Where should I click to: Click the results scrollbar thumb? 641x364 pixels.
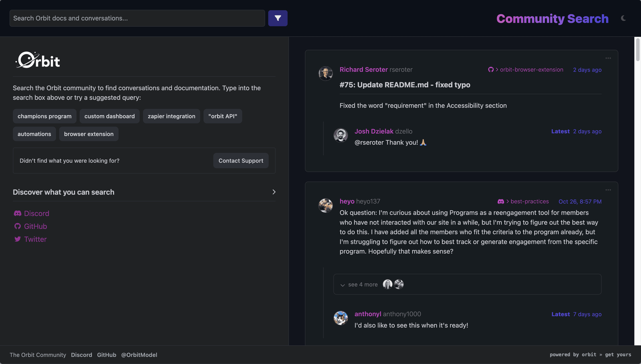click(638, 49)
